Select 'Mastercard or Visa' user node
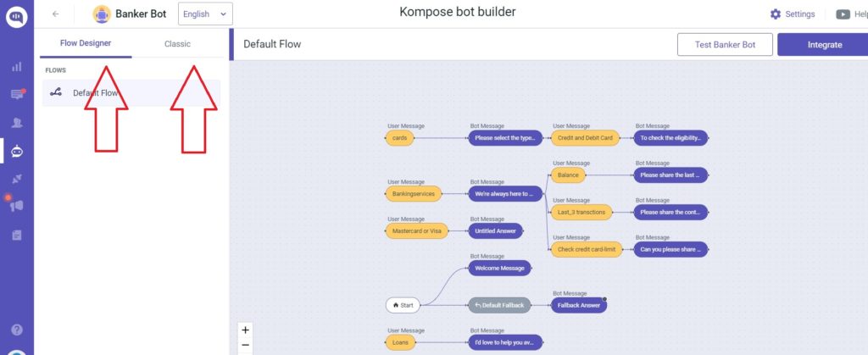The width and height of the screenshot is (868, 355). (x=417, y=231)
